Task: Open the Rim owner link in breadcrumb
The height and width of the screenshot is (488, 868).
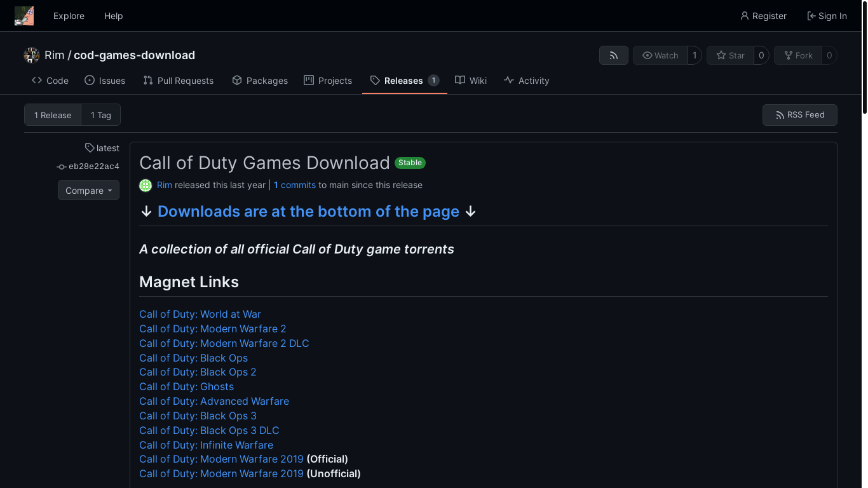Action: pos(55,55)
